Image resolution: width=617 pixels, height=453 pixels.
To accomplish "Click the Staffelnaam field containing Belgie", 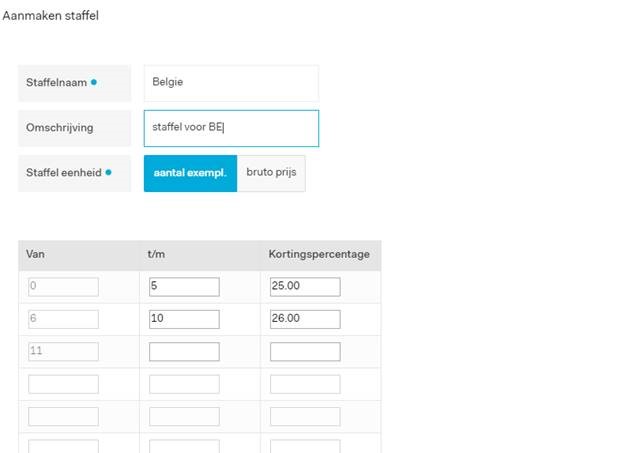I will [x=231, y=83].
